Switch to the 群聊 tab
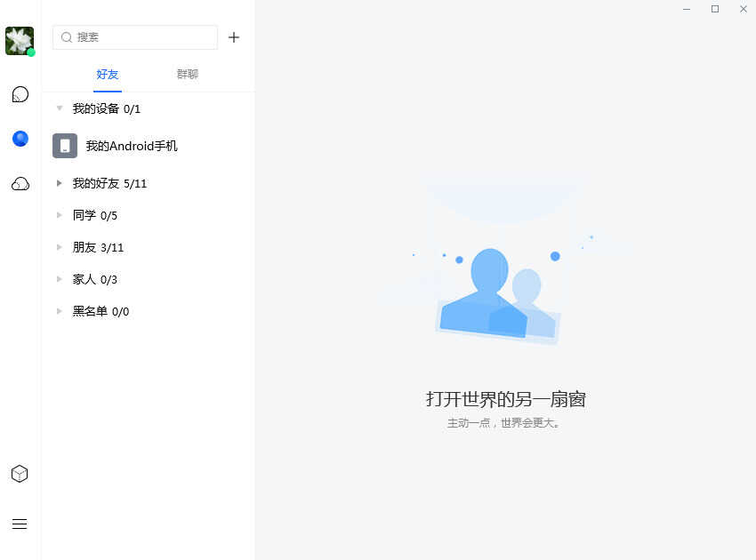The width and height of the screenshot is (756, 560). (x=188, y=74)
